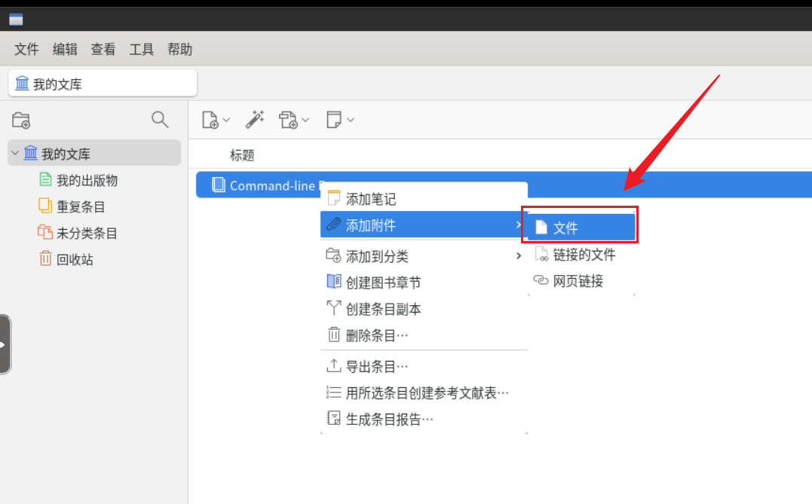
Task: Select 文件 in the attachment submenu
Action: coord(581,228)
